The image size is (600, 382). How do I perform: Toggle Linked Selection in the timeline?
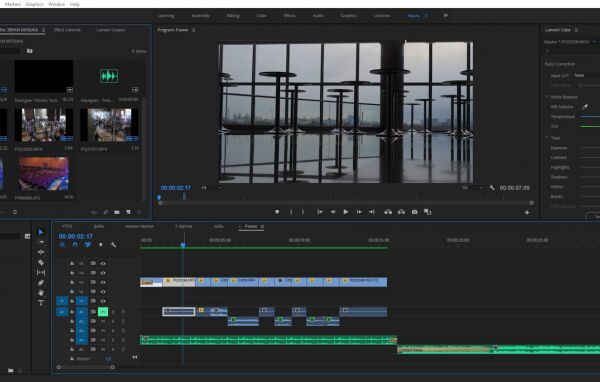tap(88, 245)
